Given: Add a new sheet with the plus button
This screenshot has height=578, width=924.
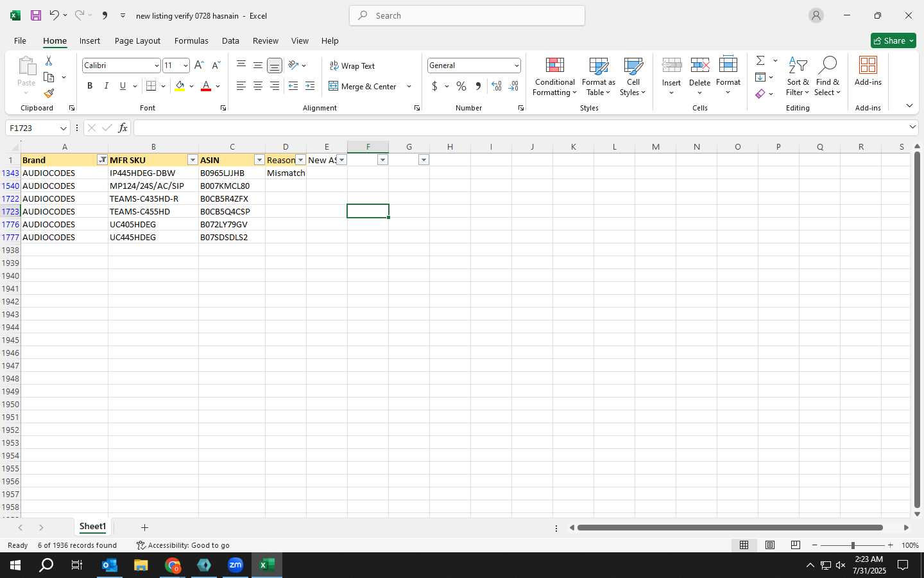Looking at the screenshot, I should (x=144, y=527).
